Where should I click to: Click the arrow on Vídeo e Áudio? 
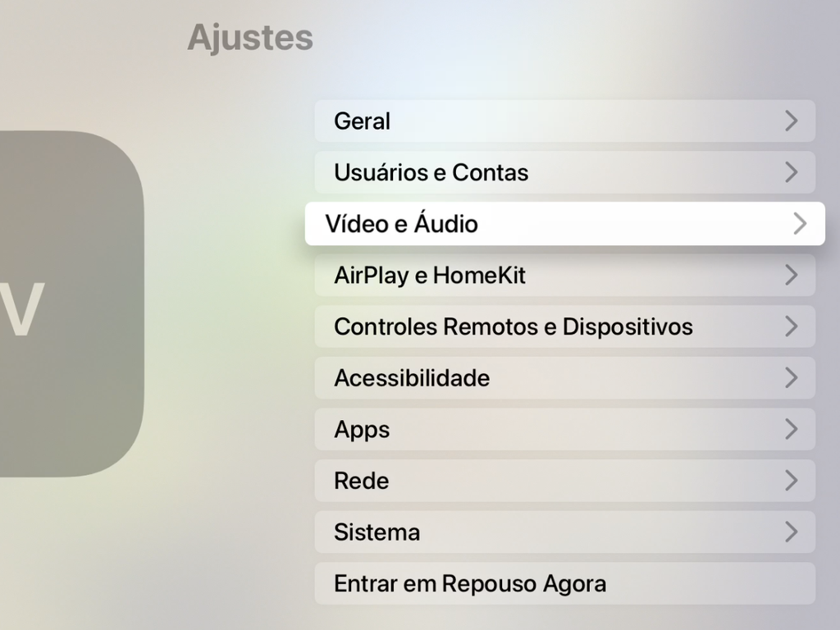point(800,224)
